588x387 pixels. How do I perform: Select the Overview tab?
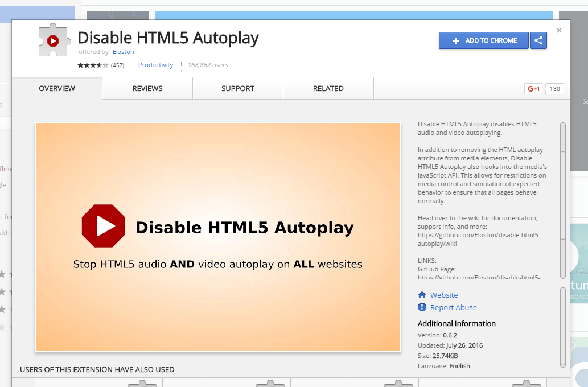point(57,89)
